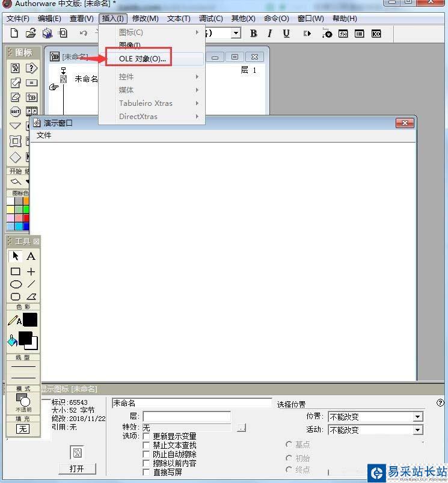Image resolution: width=448 pixels, height=483 pixels.
Task: Toggle Bold text formatting
Action: 253,33
